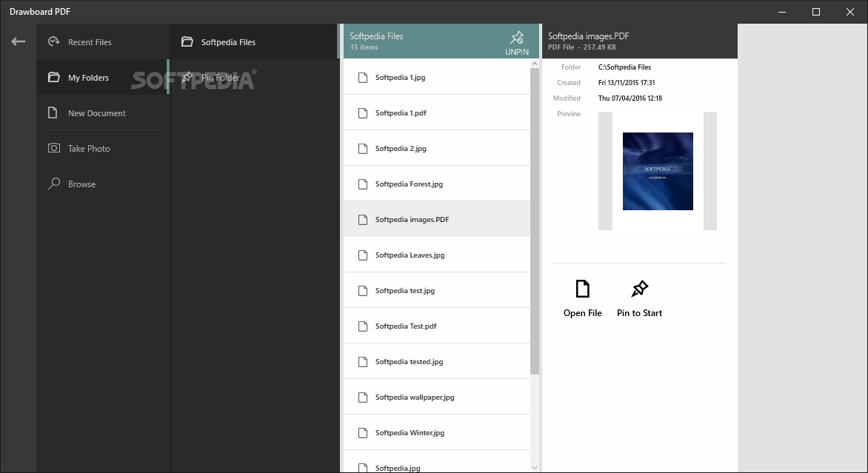Select Softpedia images.PDF file
868x473 pixels.
pyautogui.click(x=437, y=219)
